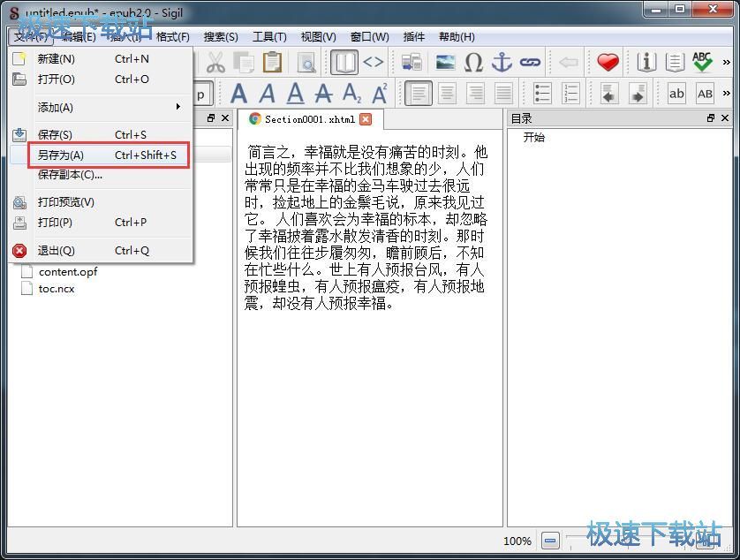Generate Table of Contents icon
This screenshot has height=560, width=740.
pyautogui.click(x=675, y=63)
